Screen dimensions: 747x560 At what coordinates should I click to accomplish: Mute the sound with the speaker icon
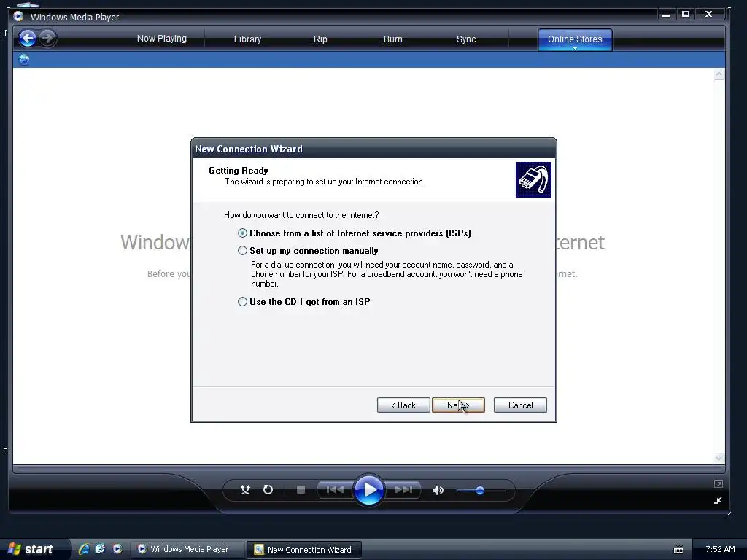[x=438, y=490]
